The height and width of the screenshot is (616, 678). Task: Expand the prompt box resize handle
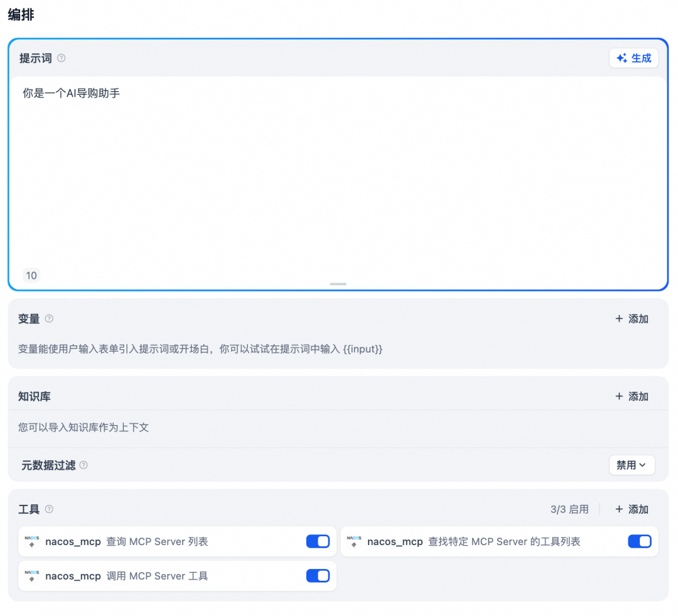(x=338, y=284)
